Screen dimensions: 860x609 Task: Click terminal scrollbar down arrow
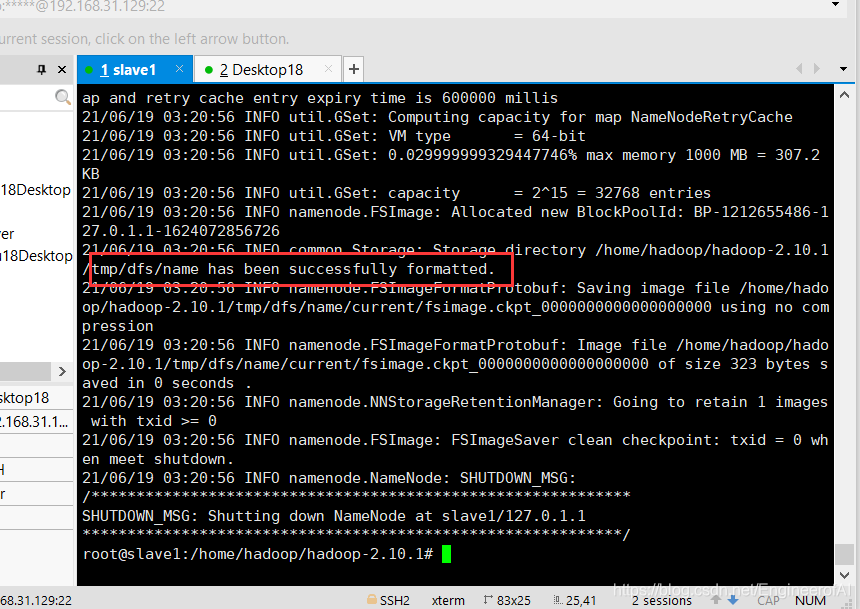point(845,575)
